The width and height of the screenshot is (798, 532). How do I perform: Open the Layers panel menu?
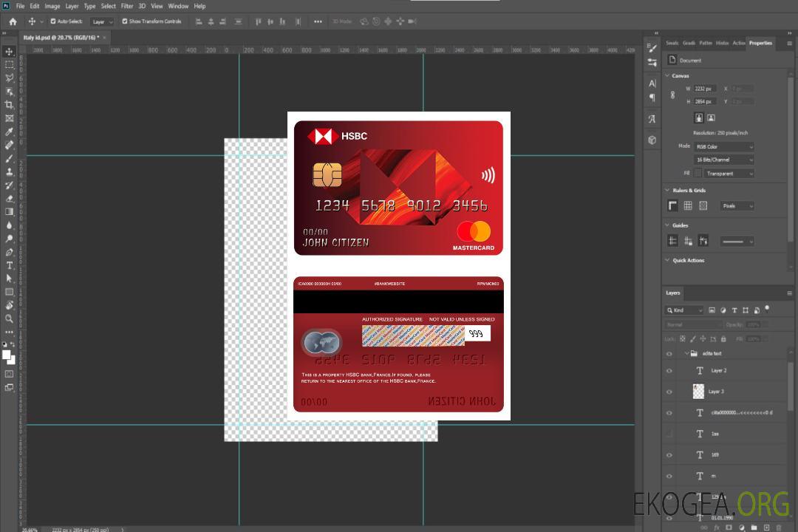click(789, 293)
